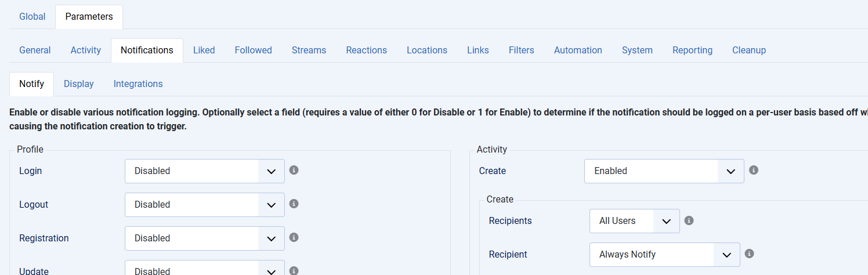Open the Activity Create Enabled dropdown
The image size is (868, 275).
(664, 171)
